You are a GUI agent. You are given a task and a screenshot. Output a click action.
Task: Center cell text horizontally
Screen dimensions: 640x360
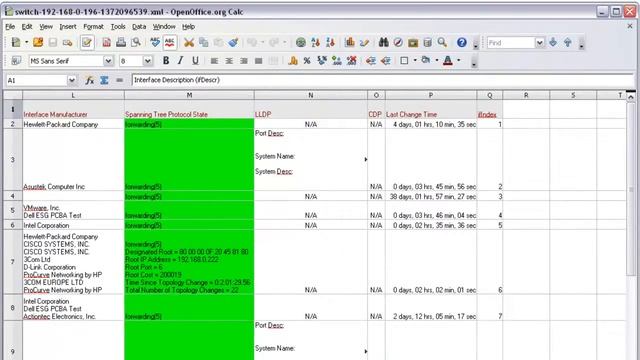click(229, 61)
